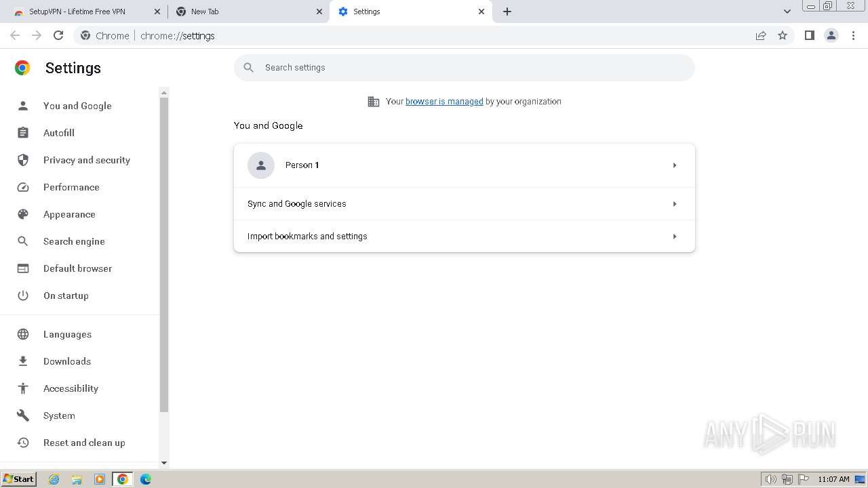The height and width of the screenshot is (488, 868).
Task: Close the New Tab tab
Action: [x=319, y=12]
